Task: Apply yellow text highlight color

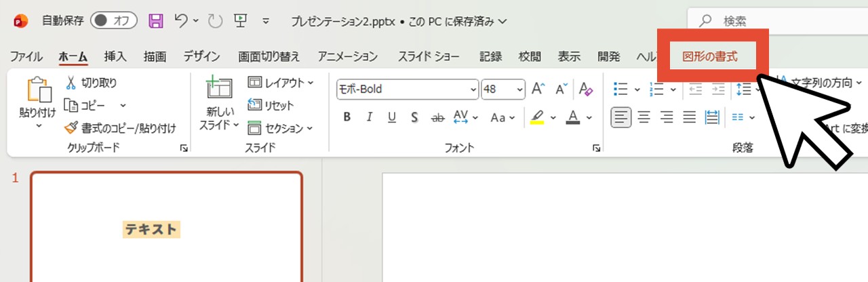Action: pos(537,117)
